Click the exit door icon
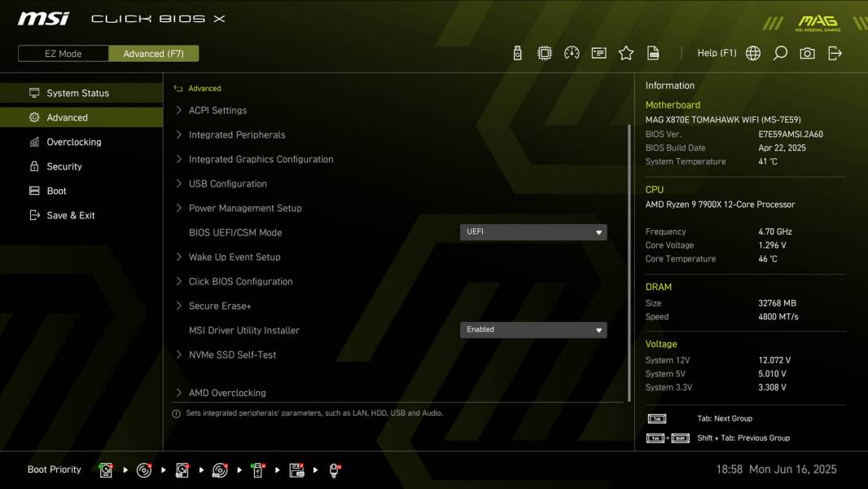868x489 pixels. (835, 53)
